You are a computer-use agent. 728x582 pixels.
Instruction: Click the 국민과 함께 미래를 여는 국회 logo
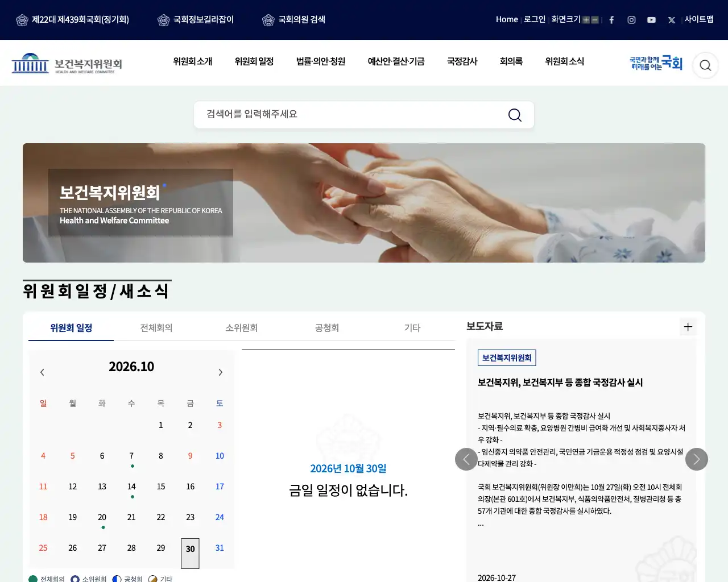tap(656, 63)
